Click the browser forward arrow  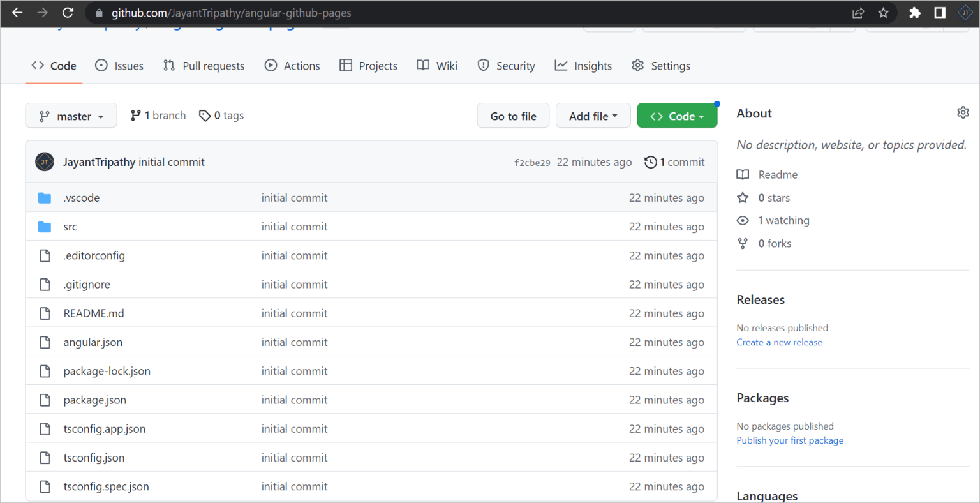pyautogui.click(x=43, y=13)
